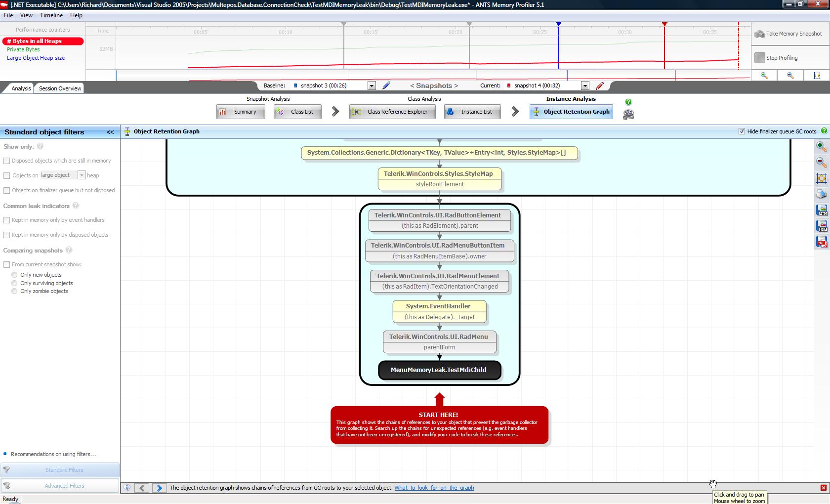
Task: Open the Current snapshot dropdown
Action: (585, 85)
